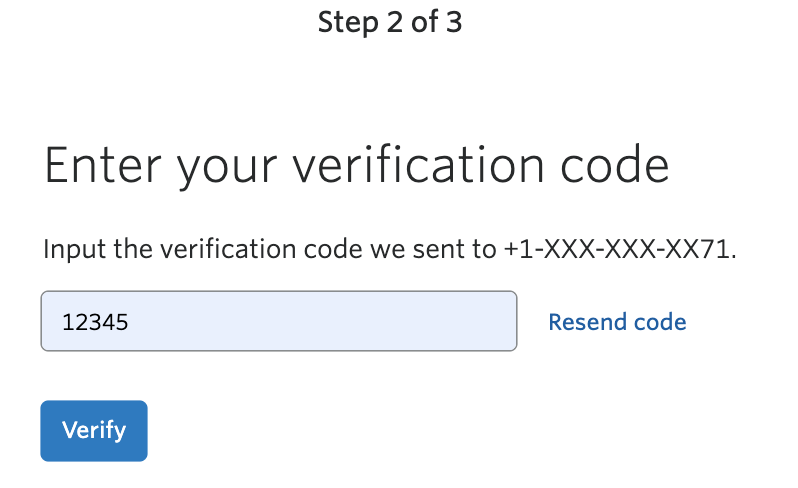This screenshot has width=798, height=488.
Task: Click the 12345 text in the code field
Action: coord(95,322)
